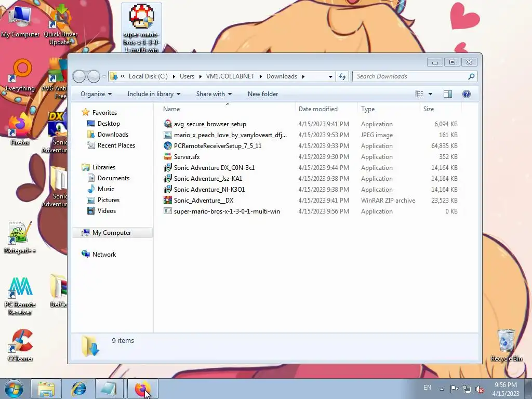Open the recent pages dropdown arrow
This screenshot has height=399, width=532.
[104, 76]
